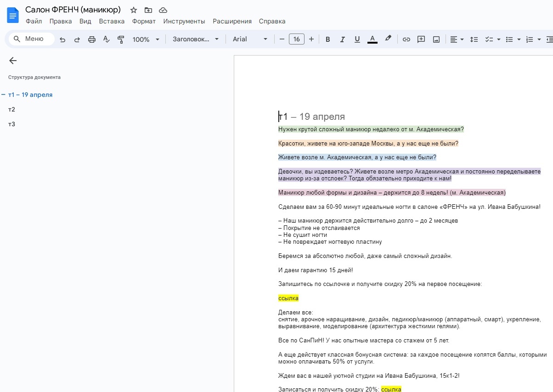Run spelling and grammar check icon
The width and height of the screenshot is (553, 392).
point(106,39)
